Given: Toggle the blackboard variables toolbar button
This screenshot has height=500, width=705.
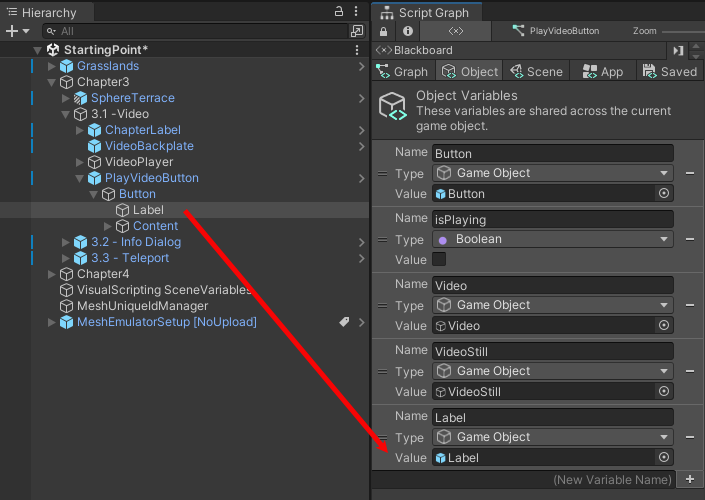Looking at the screenshot, I should pyautogui.click(x=455, y=31).
